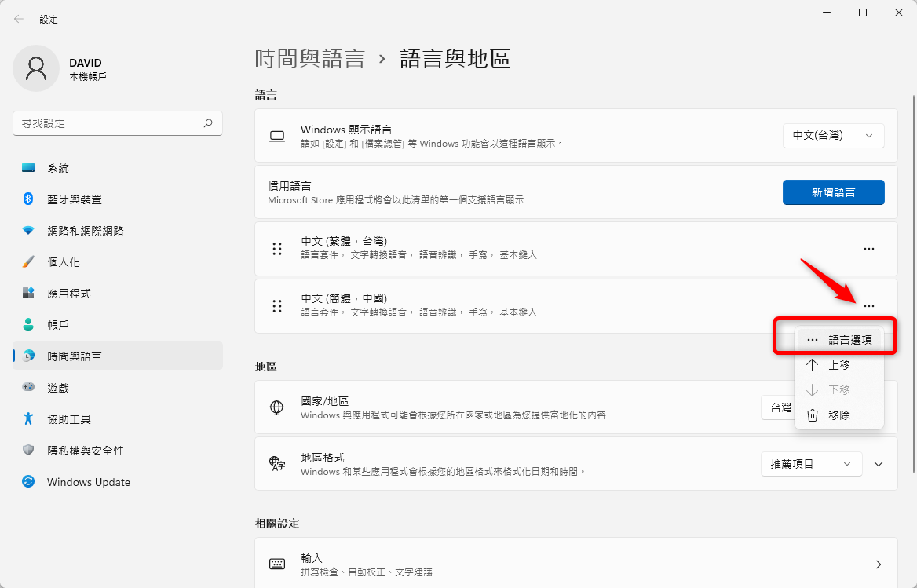This screenshot has width=917, height=588.
Task: Open 系統 in the sidebar
Action: click(118, 168)
